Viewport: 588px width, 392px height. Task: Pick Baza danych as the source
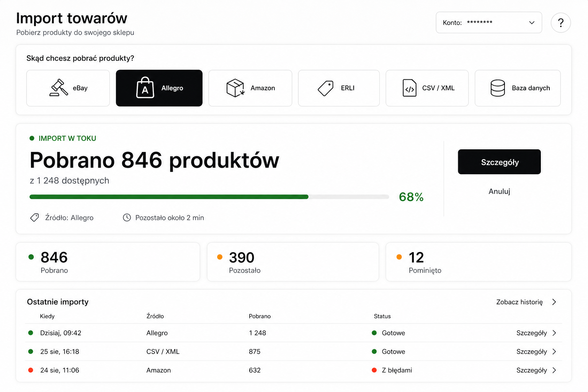518,88
